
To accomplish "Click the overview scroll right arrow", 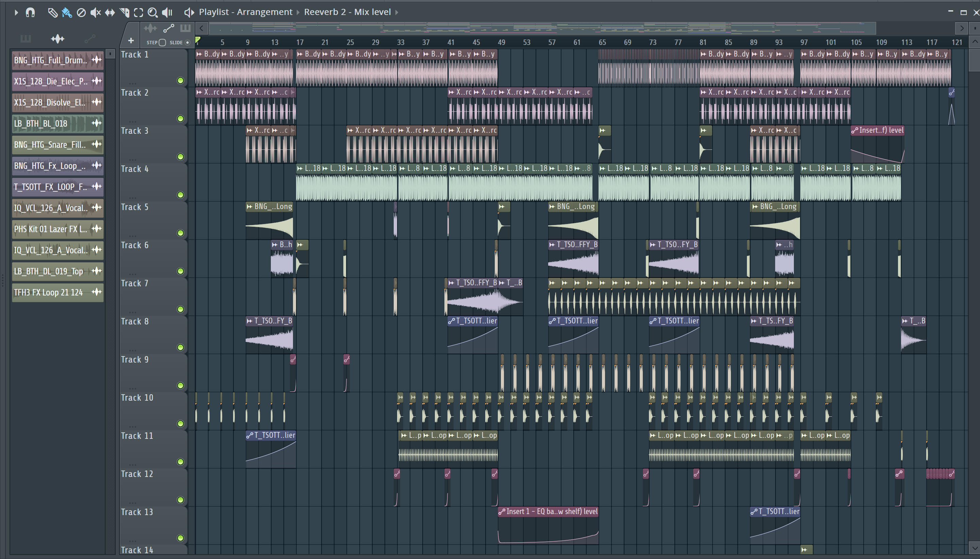I will 962,28.
